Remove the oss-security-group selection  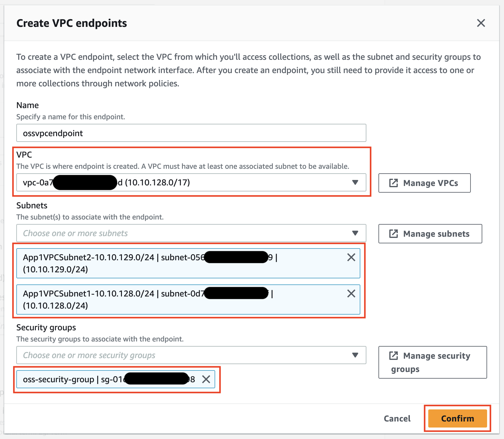point(206,379)
